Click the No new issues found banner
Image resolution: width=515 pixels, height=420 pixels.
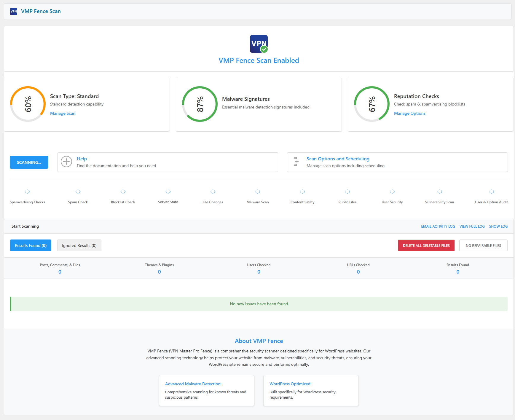pyautogui.click(x=259, y=304)
